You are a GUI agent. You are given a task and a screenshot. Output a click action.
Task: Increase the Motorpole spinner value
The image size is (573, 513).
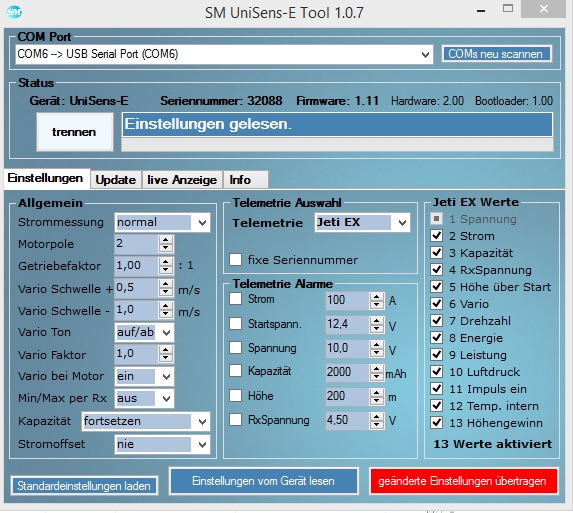[x=166, y=240]
